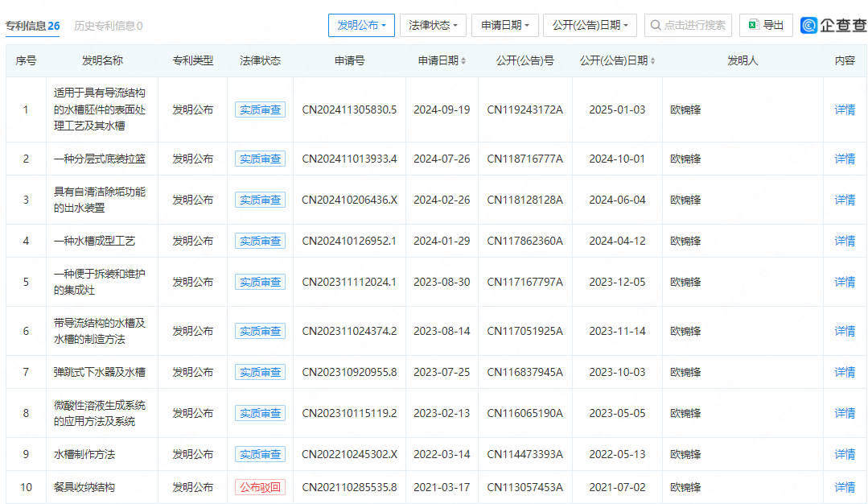Select patent name 弹跳式下水器及水槽
Image resolution: width=868 pixels, height=504 pixels.
[100, 372]
